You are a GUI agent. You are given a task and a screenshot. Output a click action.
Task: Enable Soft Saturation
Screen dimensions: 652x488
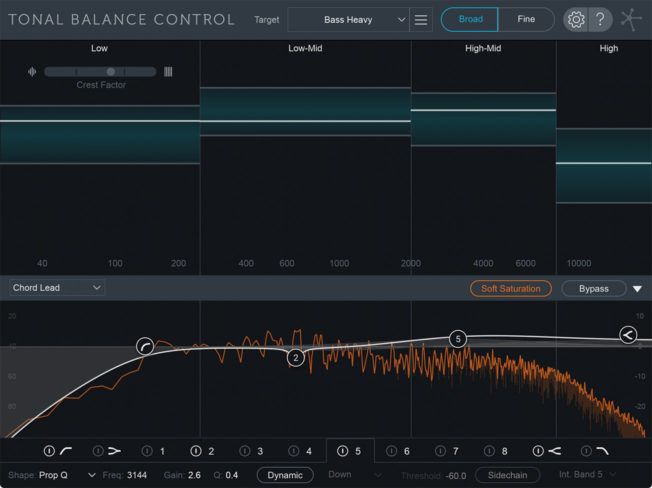(x=510, y=289)
